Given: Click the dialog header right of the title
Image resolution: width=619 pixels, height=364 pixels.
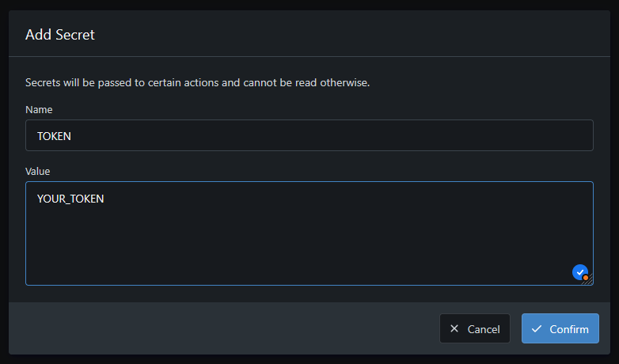Looking at the screenshot, I should pyautogui.click(x=356, y=34).
